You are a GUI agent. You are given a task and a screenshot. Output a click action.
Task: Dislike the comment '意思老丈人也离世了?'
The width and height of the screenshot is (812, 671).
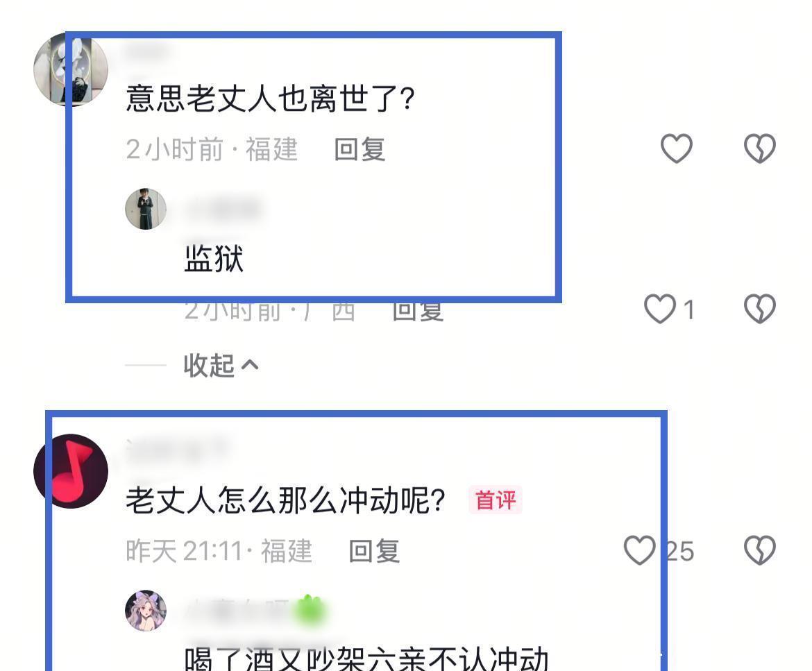tap(760, 148)
